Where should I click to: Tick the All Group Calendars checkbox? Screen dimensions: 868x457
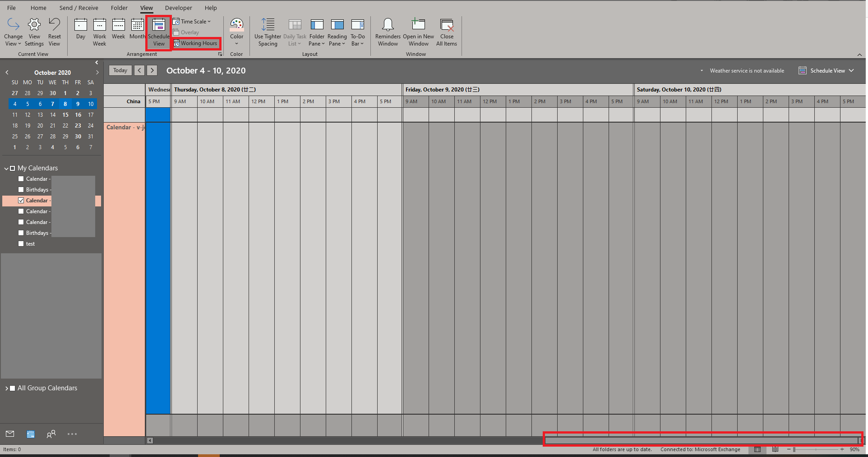point(13,388)
